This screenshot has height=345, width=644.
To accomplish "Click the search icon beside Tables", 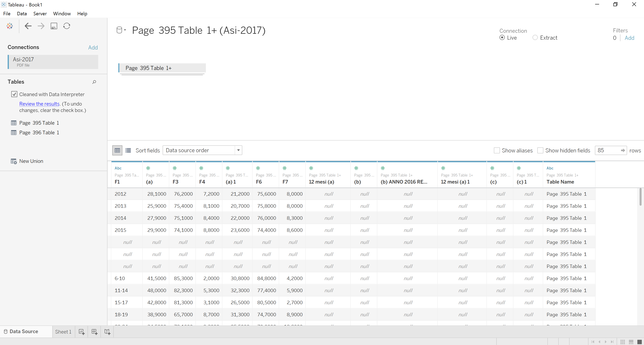I will coord(94,82).
